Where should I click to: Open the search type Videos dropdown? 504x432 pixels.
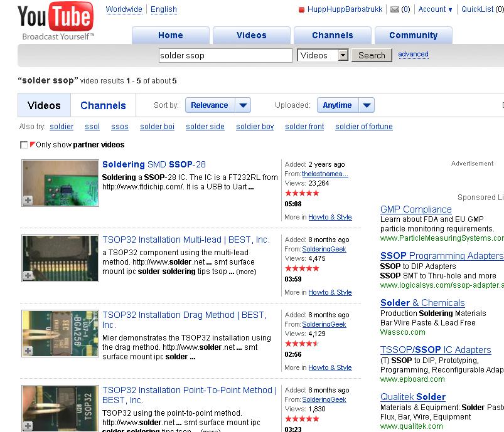coord(323,55)
